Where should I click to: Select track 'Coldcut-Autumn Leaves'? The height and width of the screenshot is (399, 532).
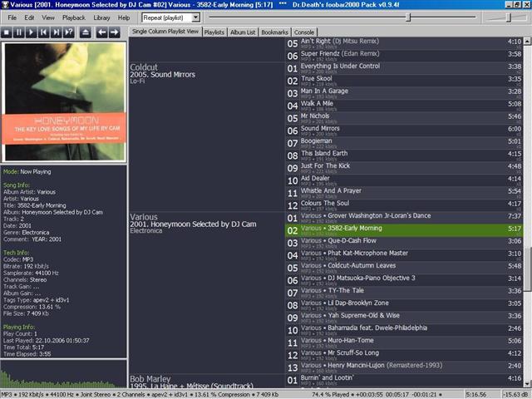[x=404, y=268]
